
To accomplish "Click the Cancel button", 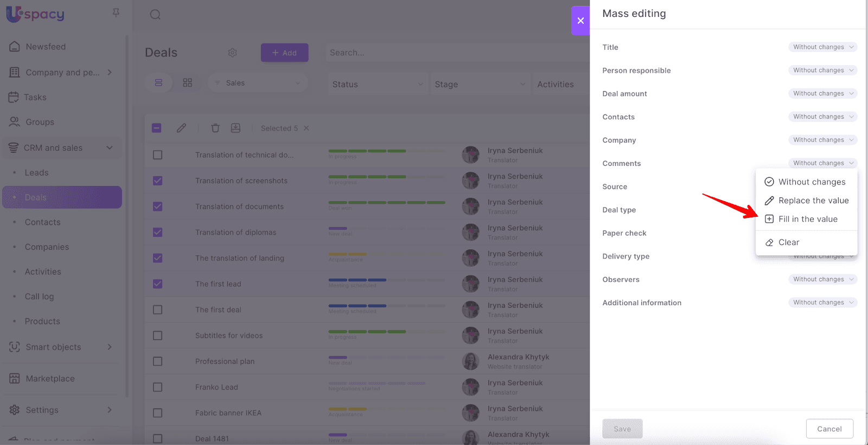I will (x=829, y=429).
